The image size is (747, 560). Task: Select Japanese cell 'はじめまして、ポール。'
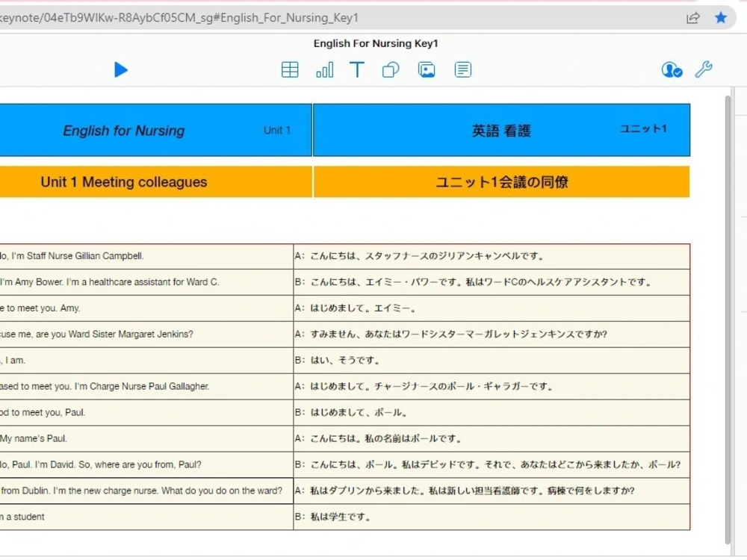click(x=492, y=412)
